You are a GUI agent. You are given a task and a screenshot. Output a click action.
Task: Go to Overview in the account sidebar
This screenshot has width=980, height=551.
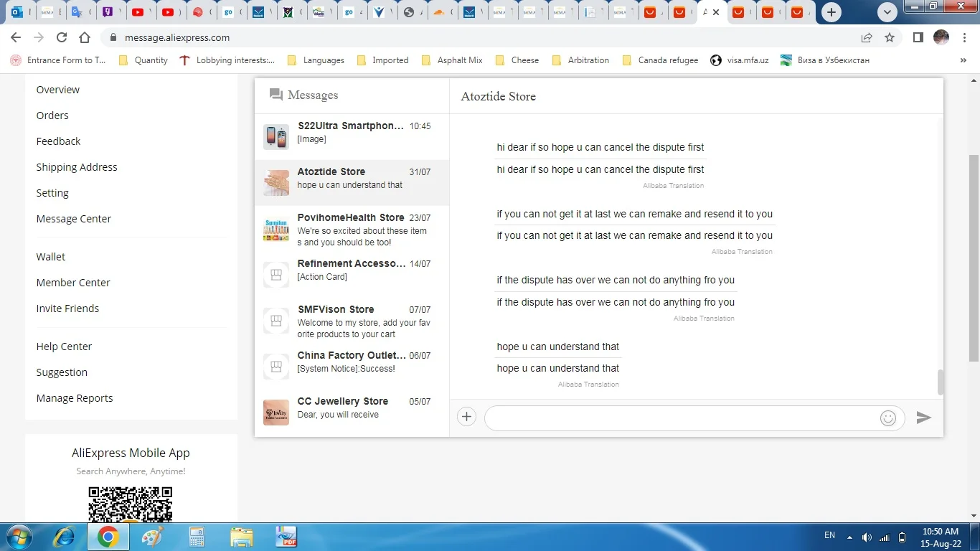[x=58, y=90]
